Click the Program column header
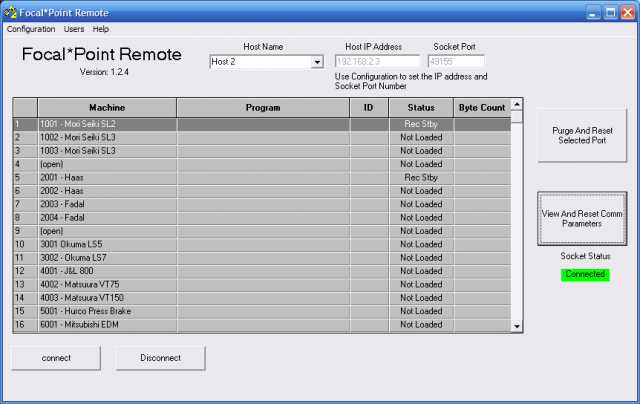Screen dimensions: 640x404 tap(263, 108)
